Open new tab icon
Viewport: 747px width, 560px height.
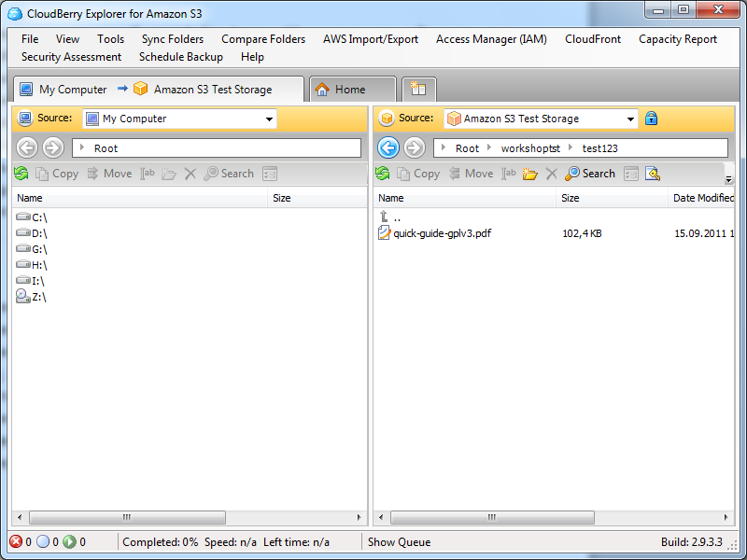pyautogui.click(x=418, y=89)
